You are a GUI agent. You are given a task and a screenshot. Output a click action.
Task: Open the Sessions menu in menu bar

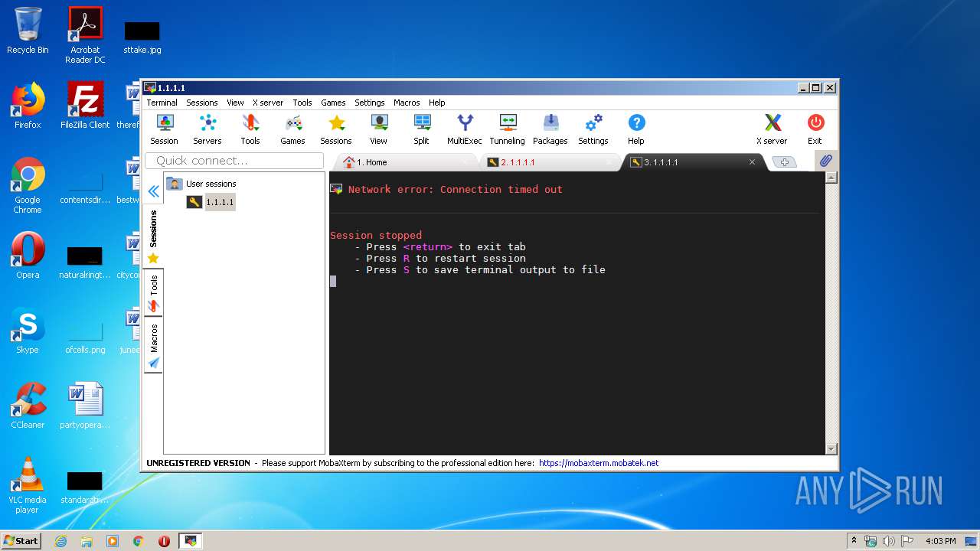pos(202,103)
